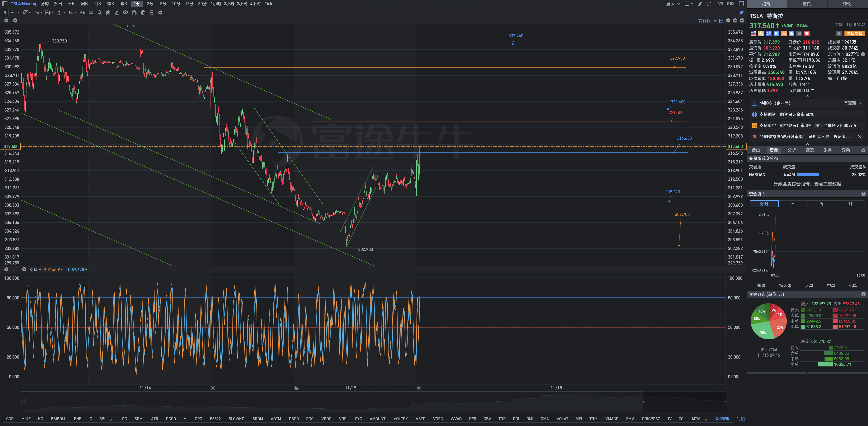Dismiss the 特朗普 news headline banner
This screenshot has height=426, width=868.
pos(860,137)
